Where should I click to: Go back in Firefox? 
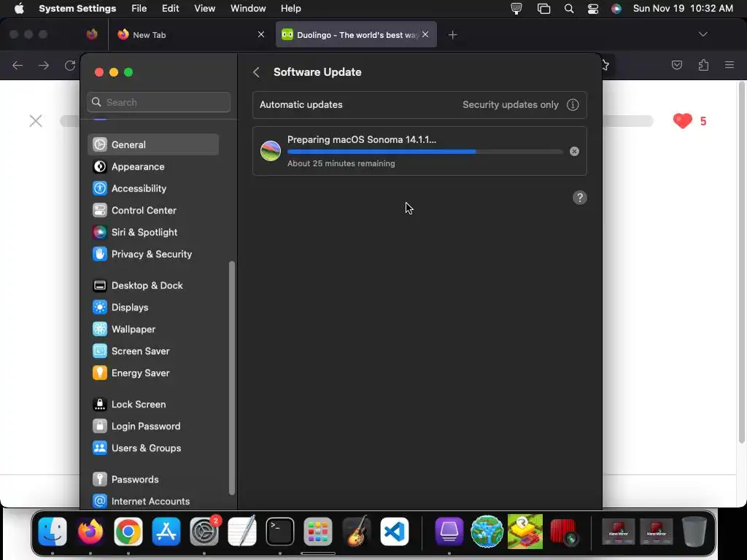click(18, 65)
